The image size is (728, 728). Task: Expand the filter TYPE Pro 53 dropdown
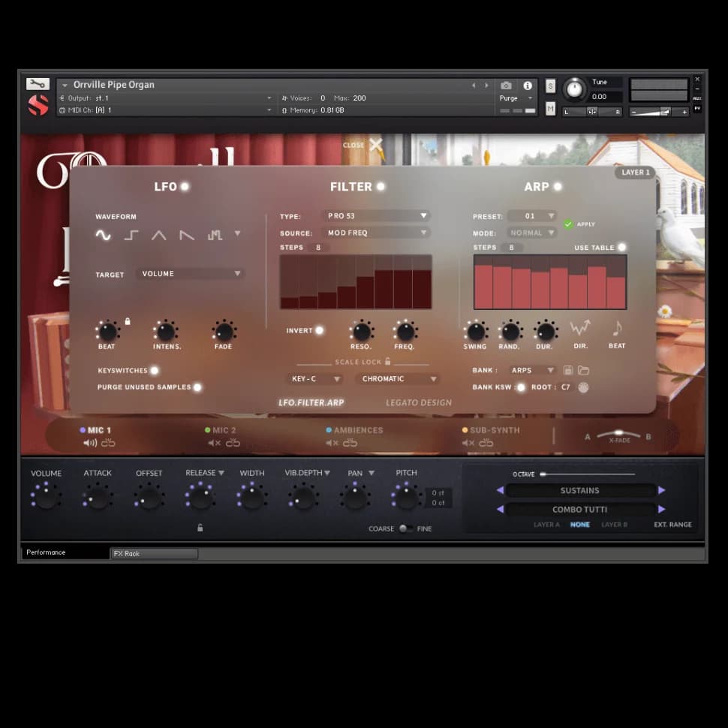click(377, 216)
